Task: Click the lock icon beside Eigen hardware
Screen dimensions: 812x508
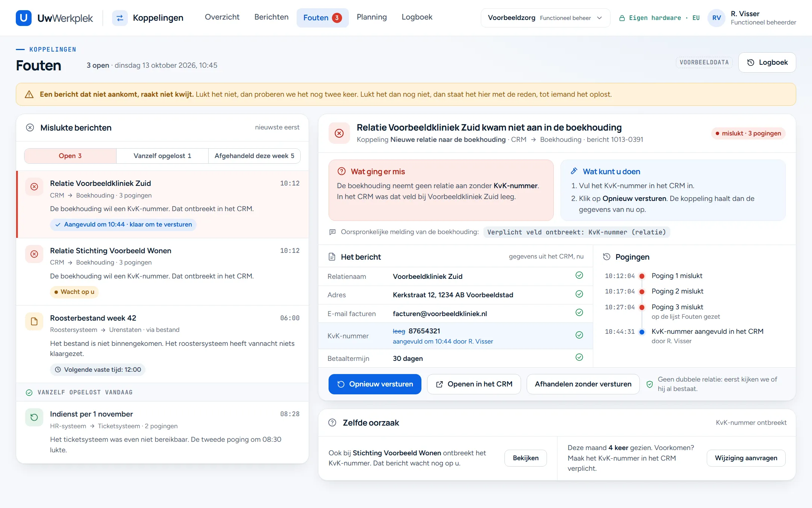Action: [x=622, y=18]
